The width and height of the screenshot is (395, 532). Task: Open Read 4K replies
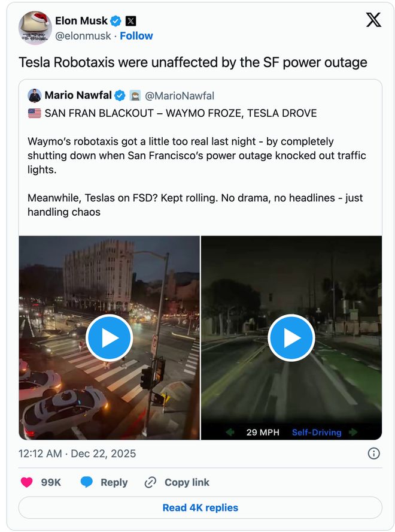pos(200,507)
